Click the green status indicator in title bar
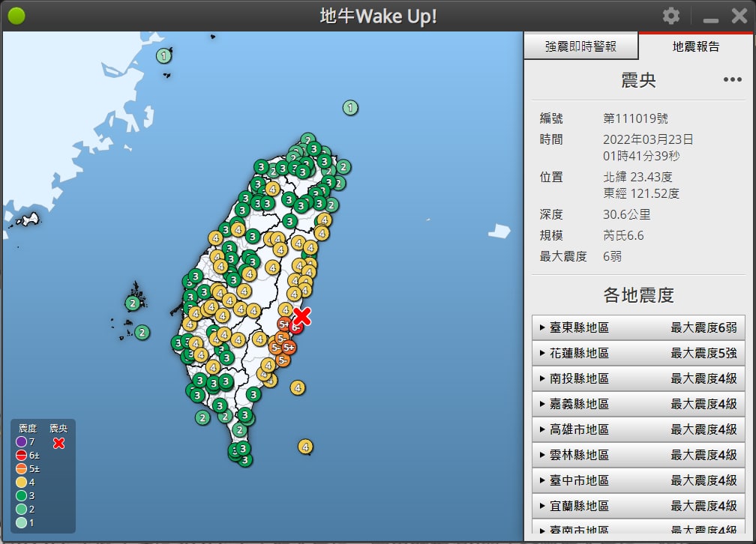This screenshot has height=544, width=756. (16, 16)
